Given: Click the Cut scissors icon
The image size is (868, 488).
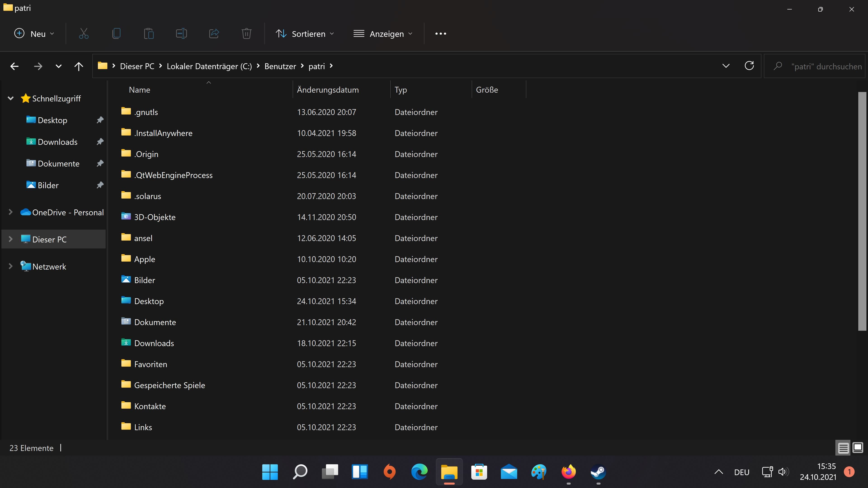Looking at the screenshot, I should coord(84,34).
